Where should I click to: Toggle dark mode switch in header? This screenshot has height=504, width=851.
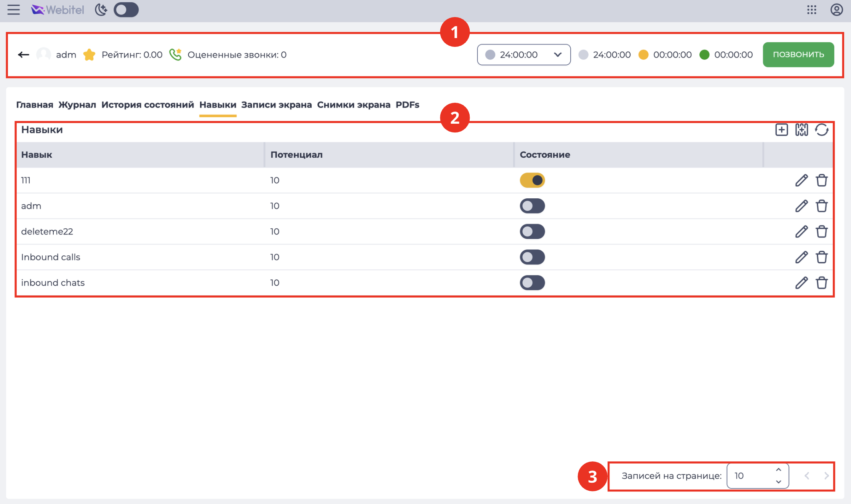point(126,10)
